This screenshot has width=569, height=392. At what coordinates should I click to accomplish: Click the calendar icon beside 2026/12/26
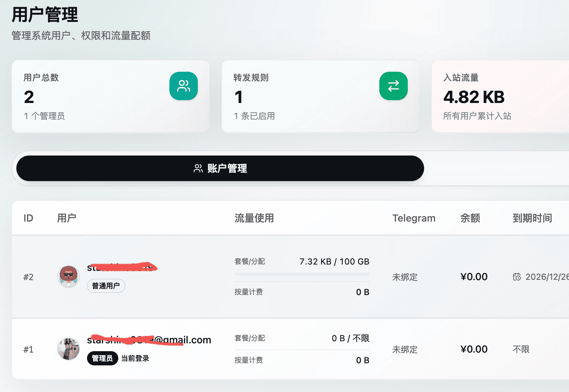coord(517,277)
